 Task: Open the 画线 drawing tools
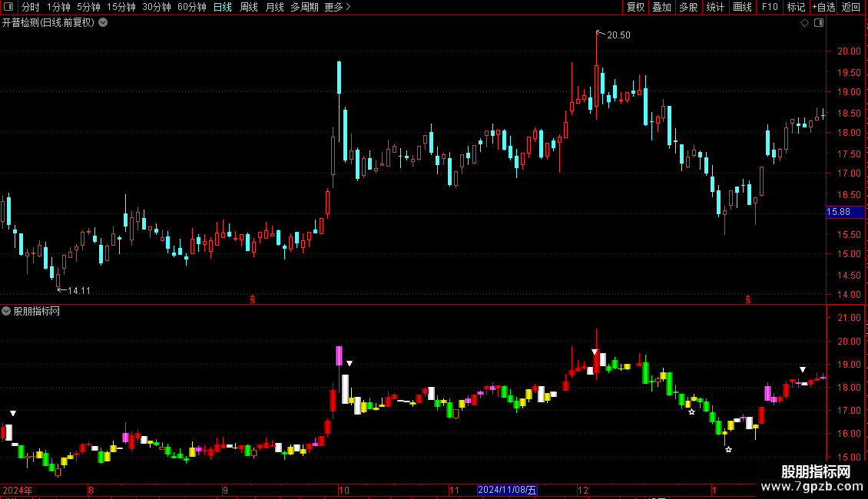(742, 7)
